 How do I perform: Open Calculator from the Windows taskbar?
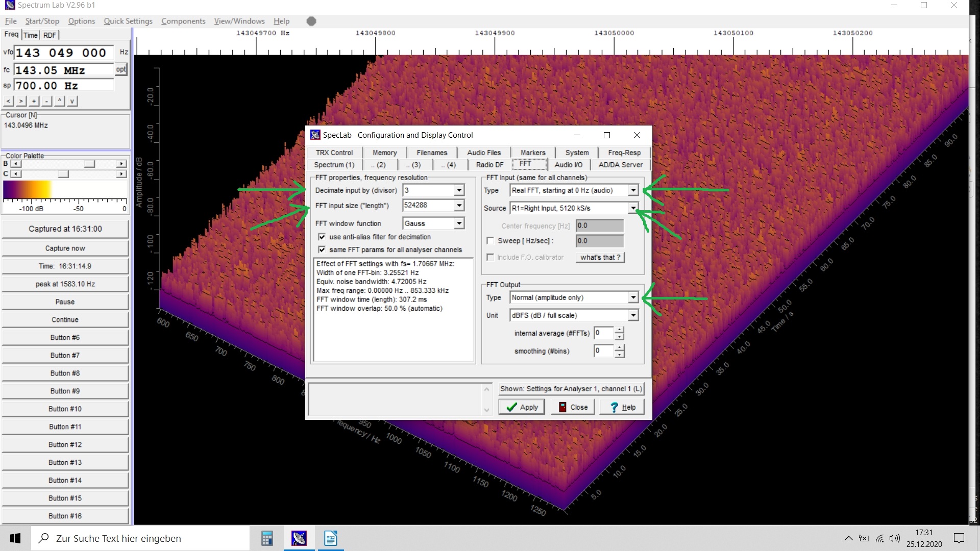pos(267,538)
